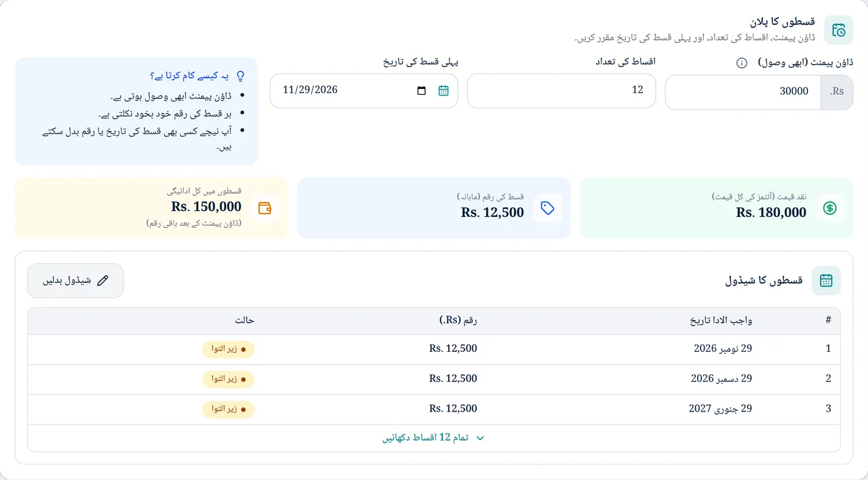Click the 29 دسمبر 2026 due date cell
The height and width of the screenshot is (480, 868).
pyautogui.click(x=722, y=378)
